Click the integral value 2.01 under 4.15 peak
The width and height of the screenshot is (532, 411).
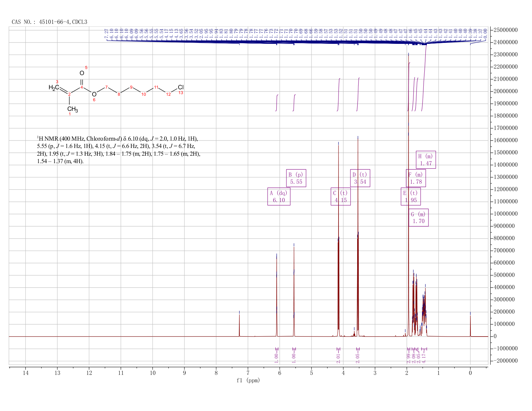click(x=339, y=358)
